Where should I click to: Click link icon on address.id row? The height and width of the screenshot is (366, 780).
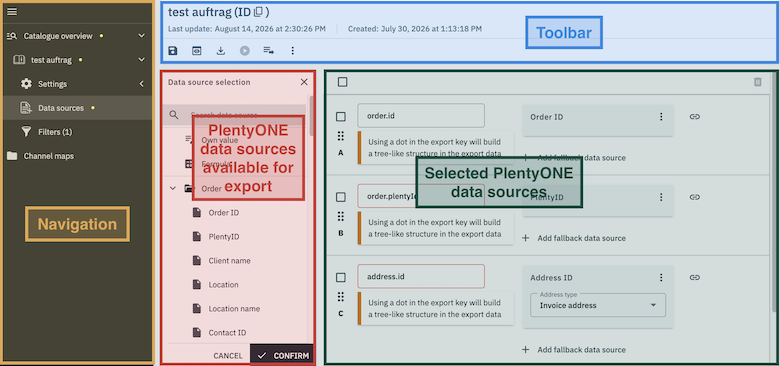(x=695, y=277)
